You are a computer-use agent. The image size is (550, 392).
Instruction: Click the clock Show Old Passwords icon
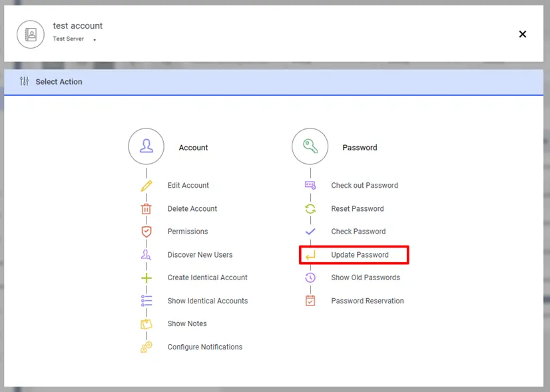tap(310, 278)
